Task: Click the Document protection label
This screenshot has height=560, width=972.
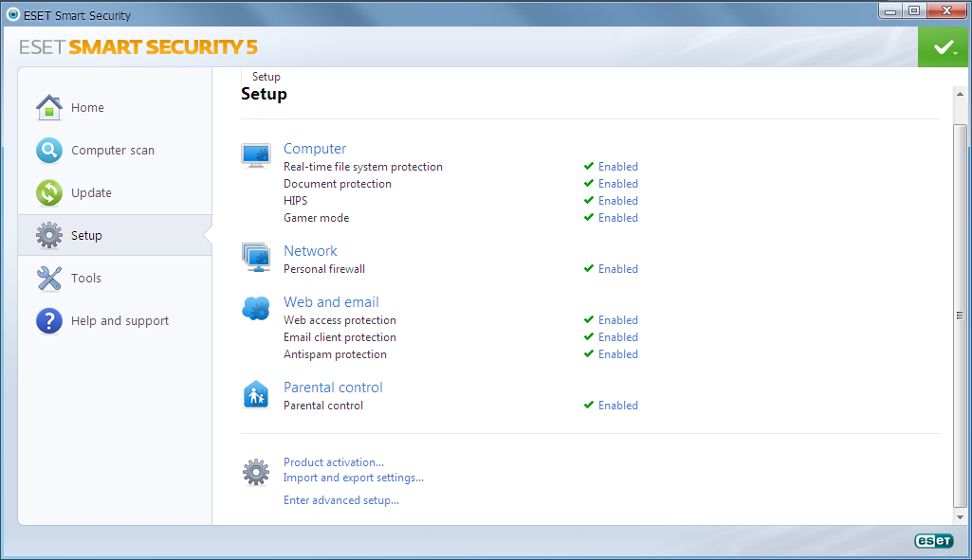Action: [338, 184]
